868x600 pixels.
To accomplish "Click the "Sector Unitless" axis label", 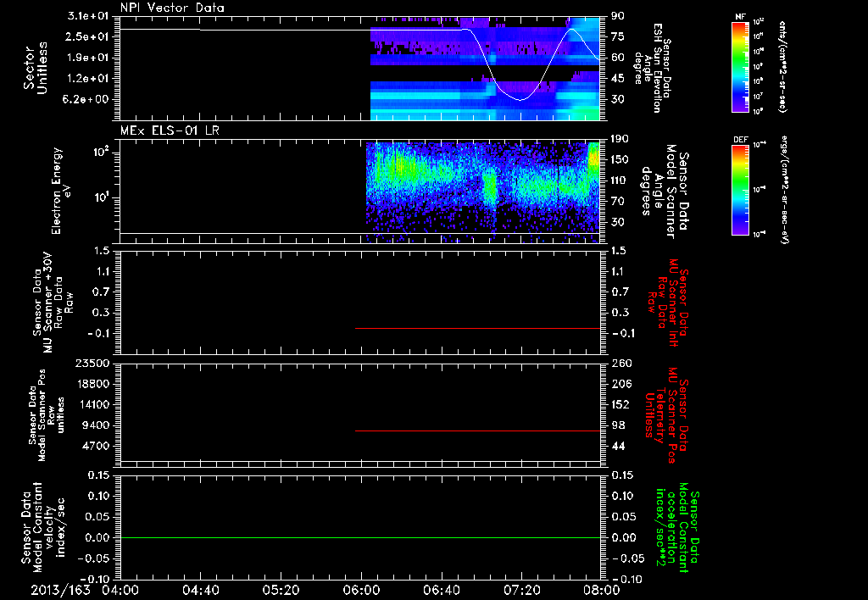I will click(x=36, y=68).
